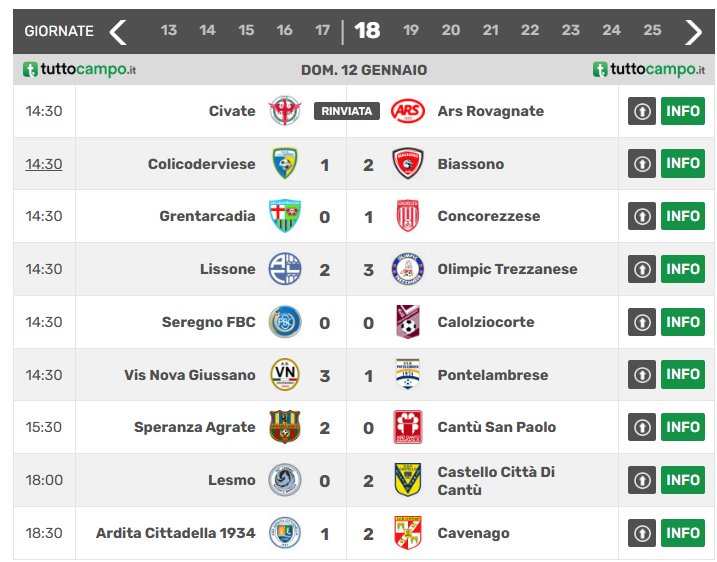717x562 pixels.
Task: Click the Civate team crest icon
Action: coord(285,111)
